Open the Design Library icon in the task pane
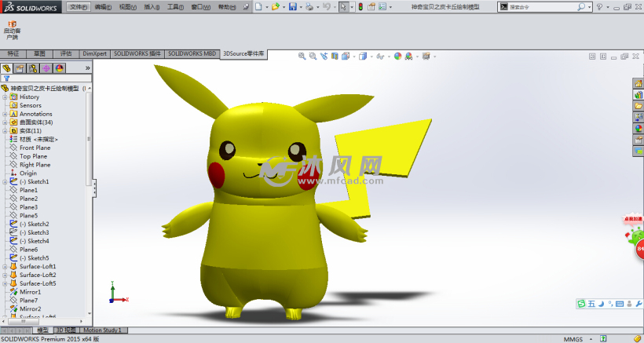This screenshot has height=343, width=644. (639, 95)
